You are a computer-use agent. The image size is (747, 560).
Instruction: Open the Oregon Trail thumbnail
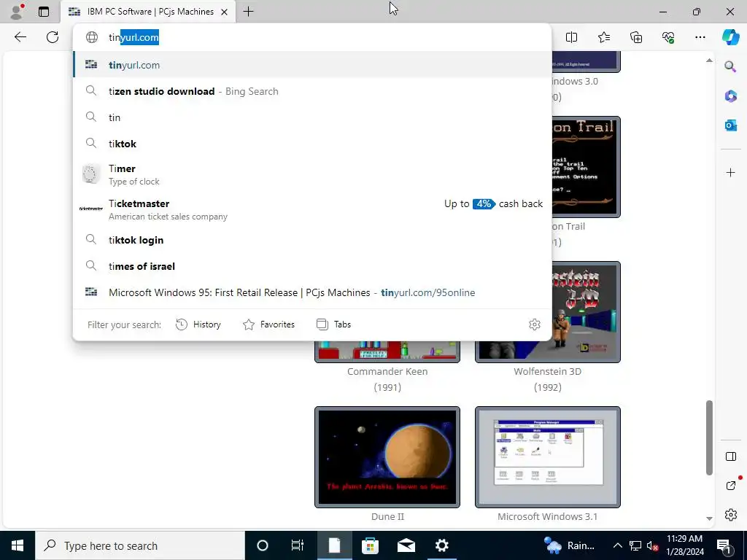[x=586, y=167]
